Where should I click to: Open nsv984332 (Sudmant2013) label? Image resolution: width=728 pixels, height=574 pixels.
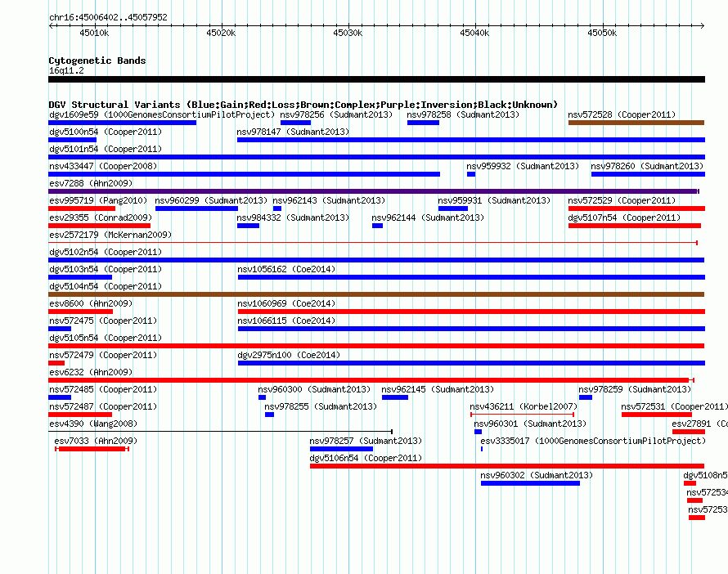point(293,217)
